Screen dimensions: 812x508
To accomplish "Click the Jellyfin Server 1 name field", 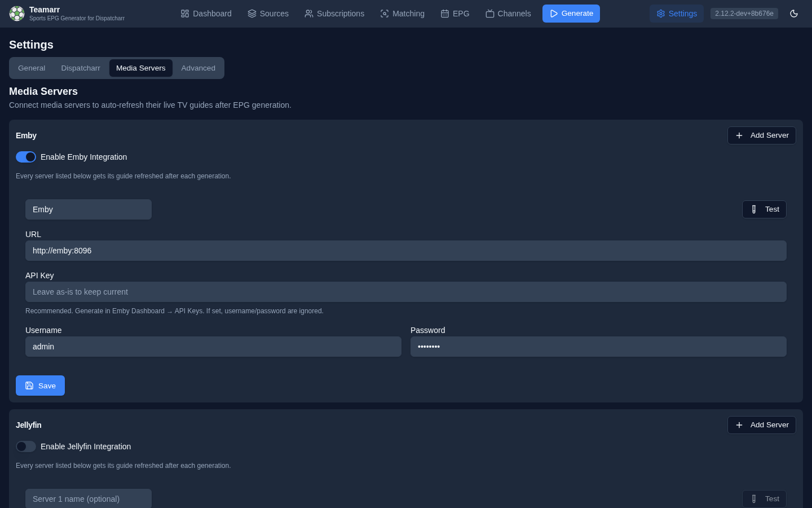I will (x=89, y=499).
